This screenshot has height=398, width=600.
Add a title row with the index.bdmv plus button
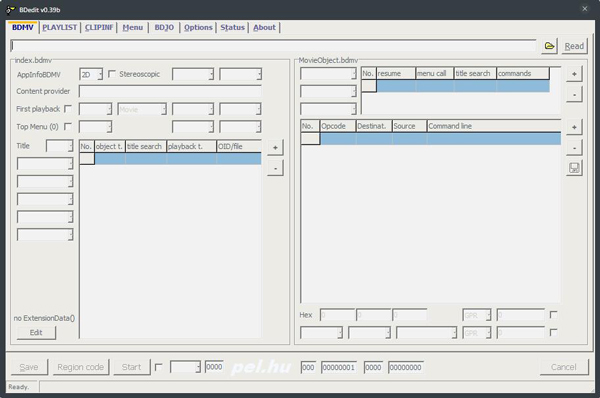tap(275, 147)
